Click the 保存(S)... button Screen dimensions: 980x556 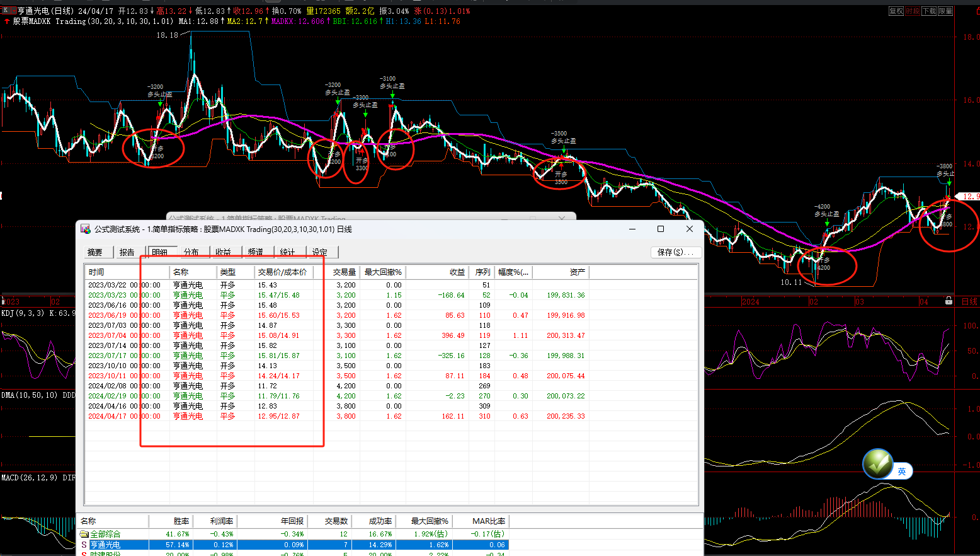[x=676, y=252]
